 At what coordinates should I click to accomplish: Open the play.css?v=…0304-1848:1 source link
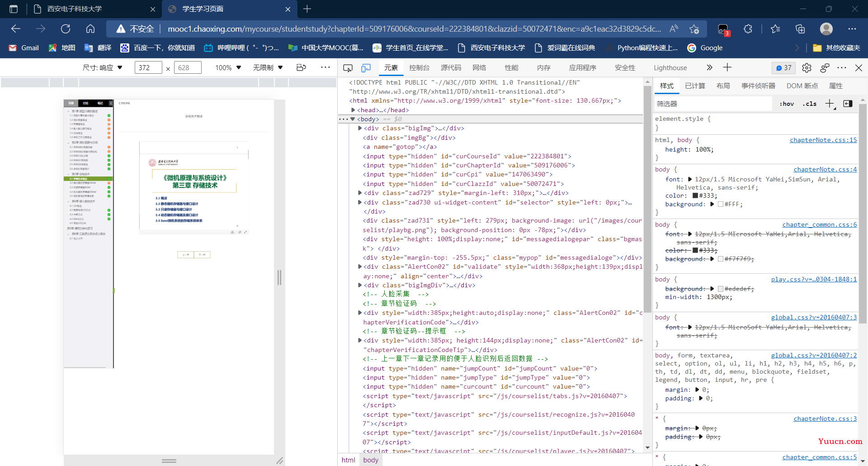(814, 279)
